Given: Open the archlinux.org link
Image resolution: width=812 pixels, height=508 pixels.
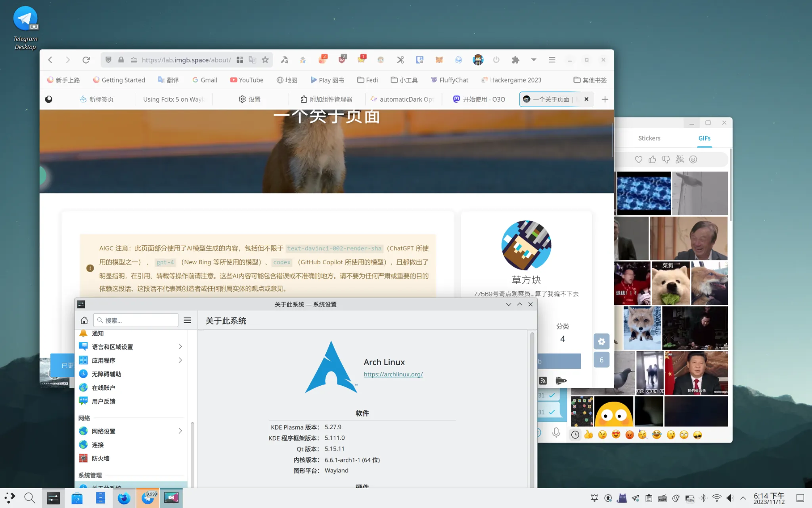Looking at the screenshot, I should [x=393, y=374].
